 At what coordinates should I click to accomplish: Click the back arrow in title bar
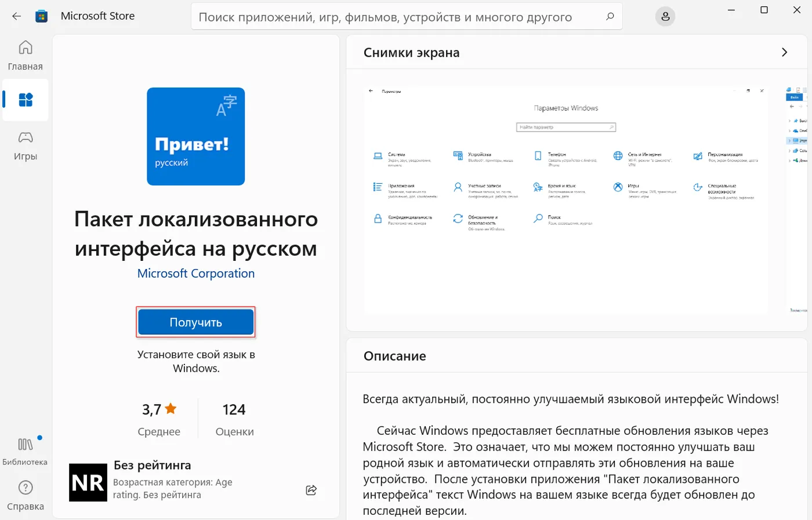pyautogui.click(x=16, y=16)
